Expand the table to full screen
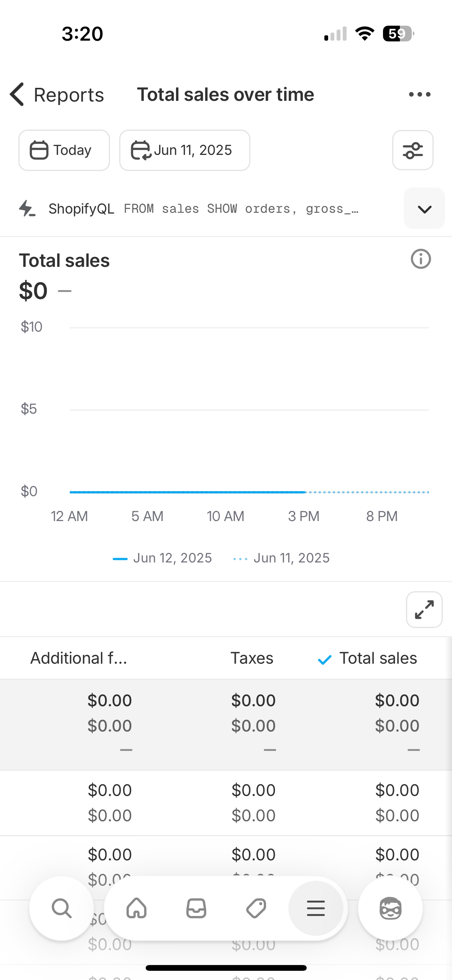 tap(424, 610)
